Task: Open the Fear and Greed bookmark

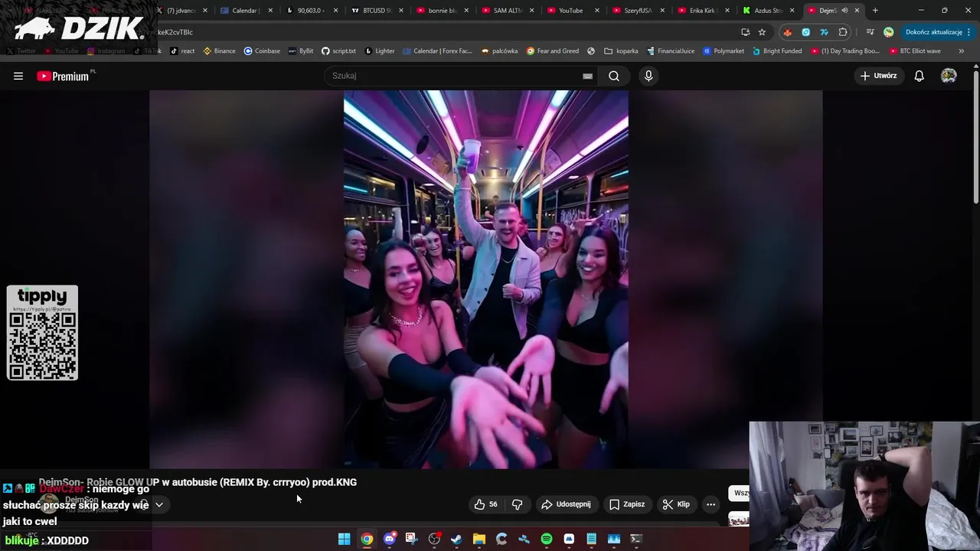Action: 553,51
